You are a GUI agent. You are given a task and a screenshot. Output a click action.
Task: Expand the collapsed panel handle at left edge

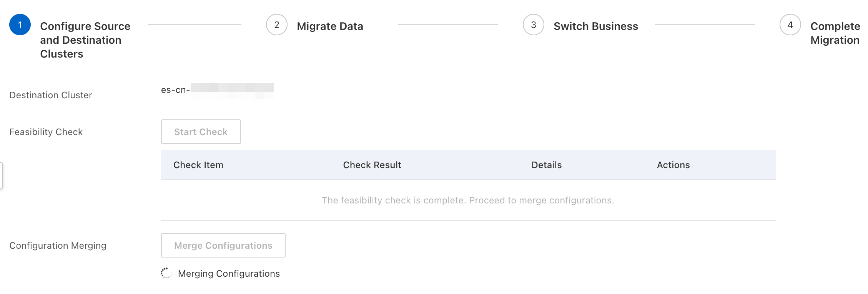tap(2, 175)
